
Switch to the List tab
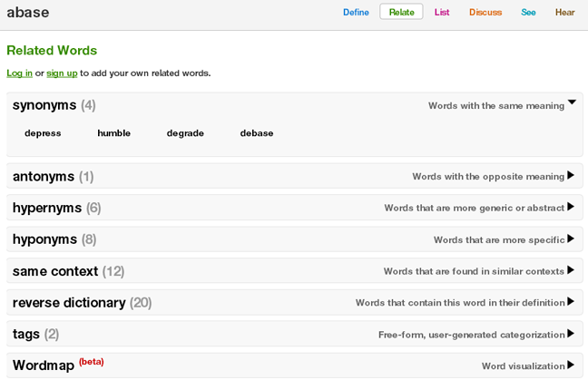click(x=442, y=13)
